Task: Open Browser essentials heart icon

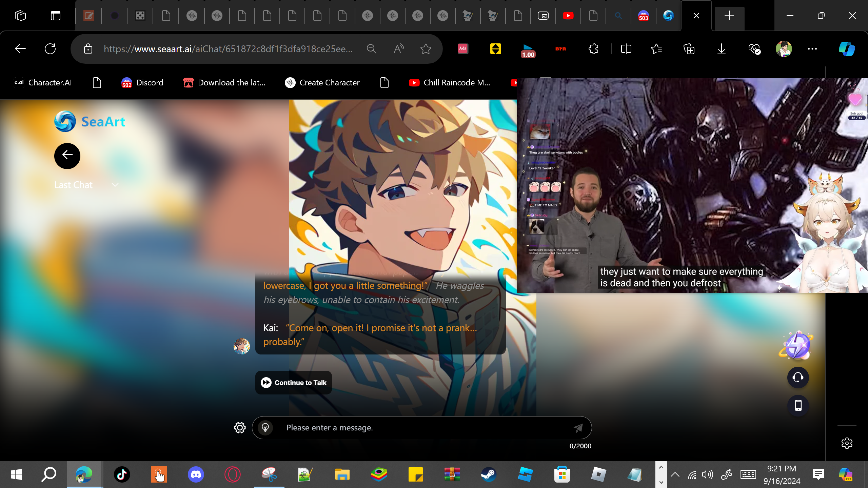Action: coord(754,49)
